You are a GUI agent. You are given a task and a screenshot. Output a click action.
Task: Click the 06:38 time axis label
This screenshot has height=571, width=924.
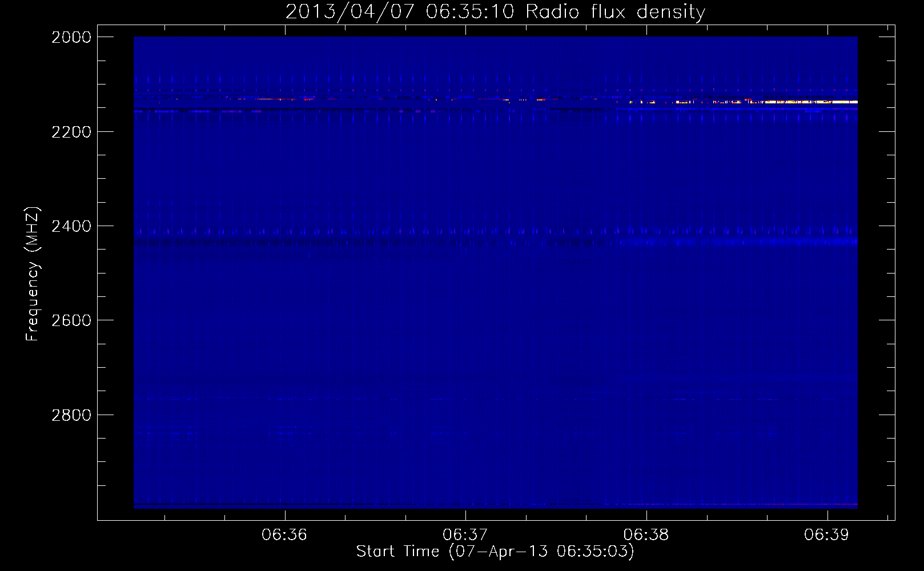[x=646, y=535]
